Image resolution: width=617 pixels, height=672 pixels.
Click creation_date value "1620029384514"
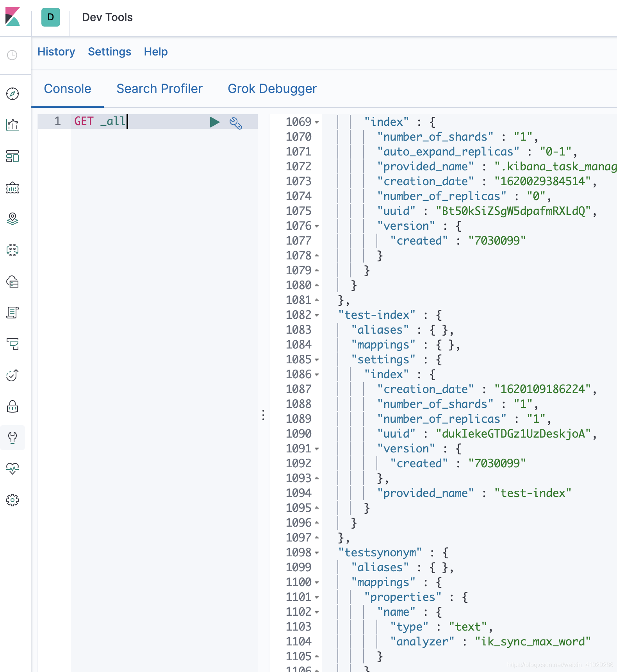543,181
